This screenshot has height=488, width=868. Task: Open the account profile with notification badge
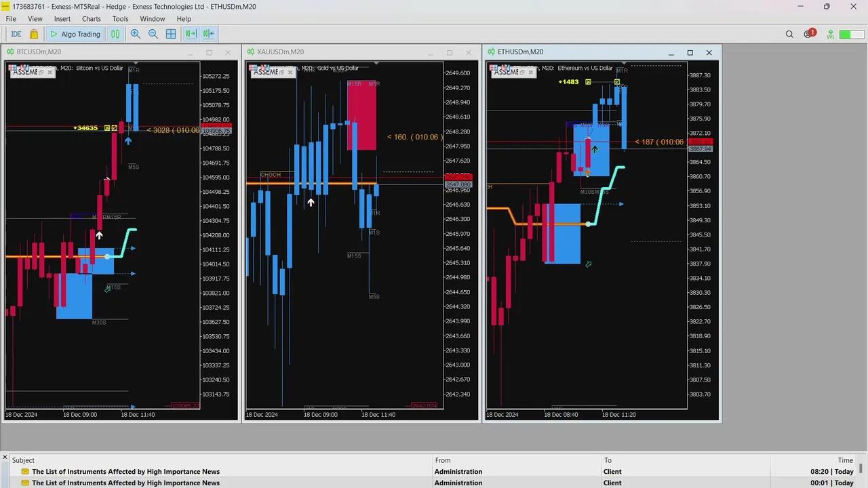[x=809, y=34]
